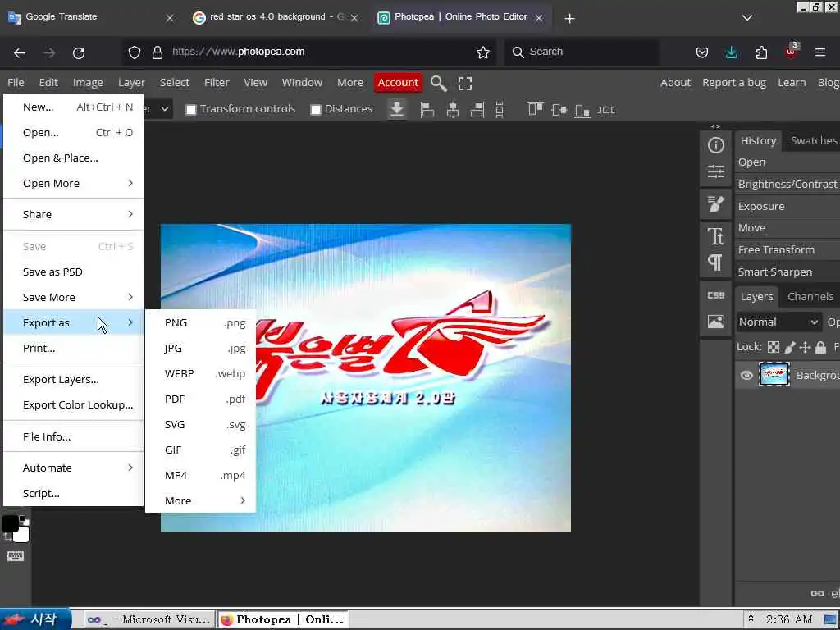The width and height of the screenshot is (840, 630).
Task: Collapse side panels with the <> handle
Action: pos(715,126)
